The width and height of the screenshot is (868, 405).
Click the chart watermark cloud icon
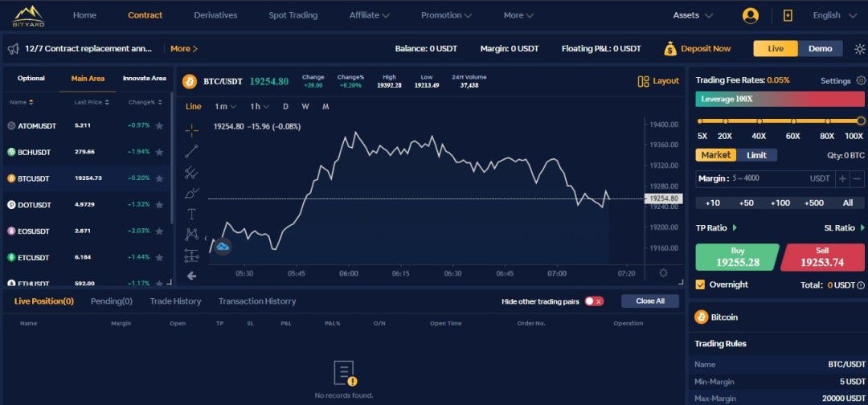click(x=223, y=247)
